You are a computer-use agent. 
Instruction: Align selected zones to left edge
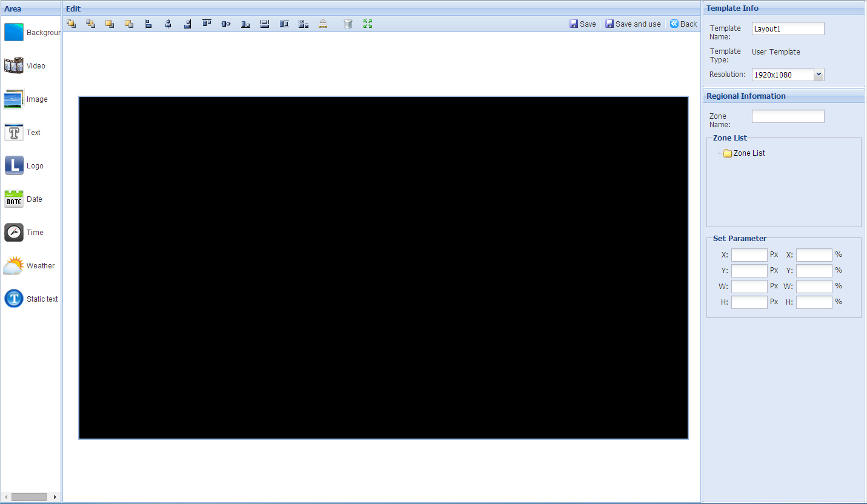(148, 24)
